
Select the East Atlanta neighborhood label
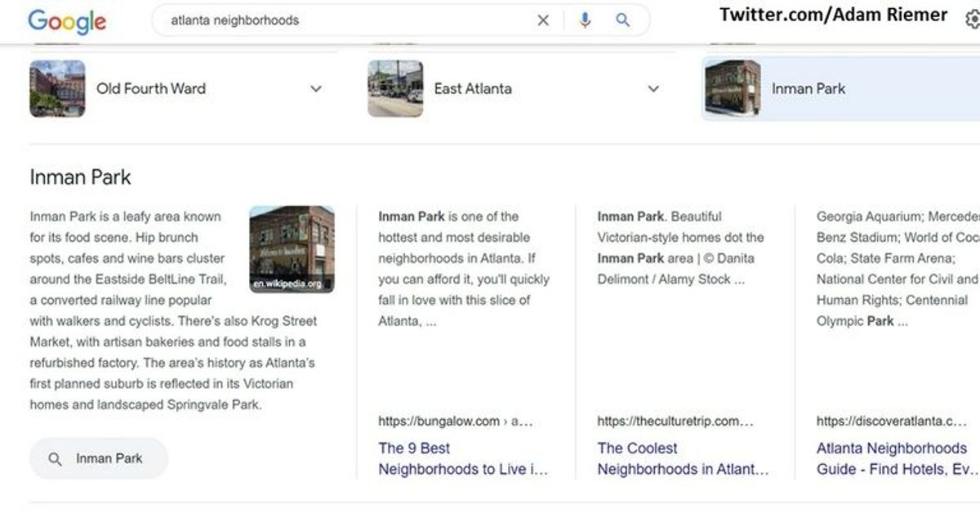pyautogui.click(x=473, y=88)
